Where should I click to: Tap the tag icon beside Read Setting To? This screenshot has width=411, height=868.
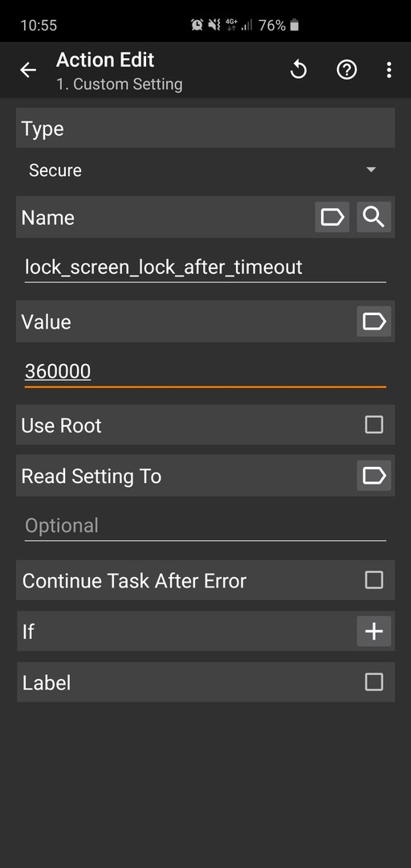pyautogui.click(x=374, y=476)
